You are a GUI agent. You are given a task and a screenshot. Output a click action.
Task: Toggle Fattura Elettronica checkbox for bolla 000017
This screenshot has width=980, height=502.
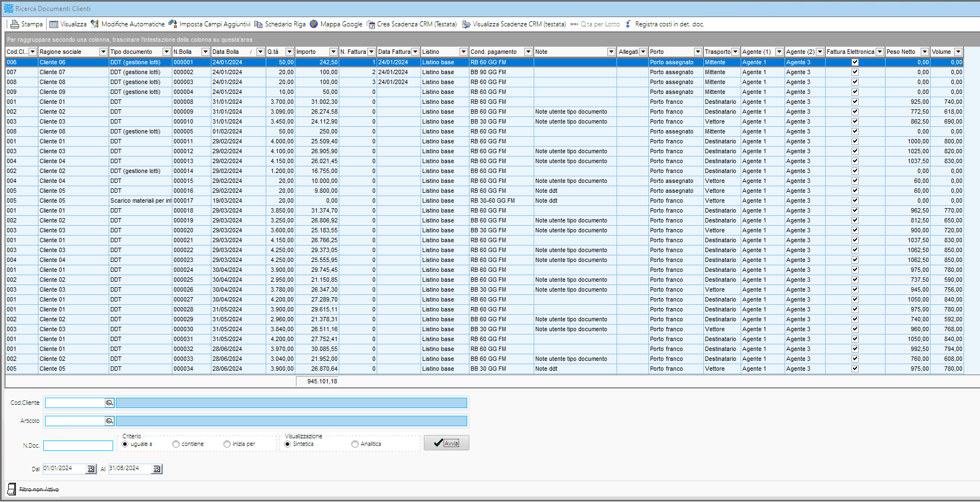pos(855,201)
